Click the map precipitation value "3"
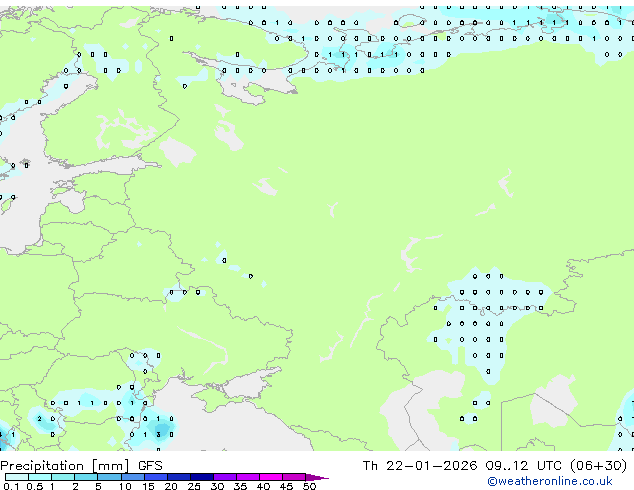 (x=158, y=435)
